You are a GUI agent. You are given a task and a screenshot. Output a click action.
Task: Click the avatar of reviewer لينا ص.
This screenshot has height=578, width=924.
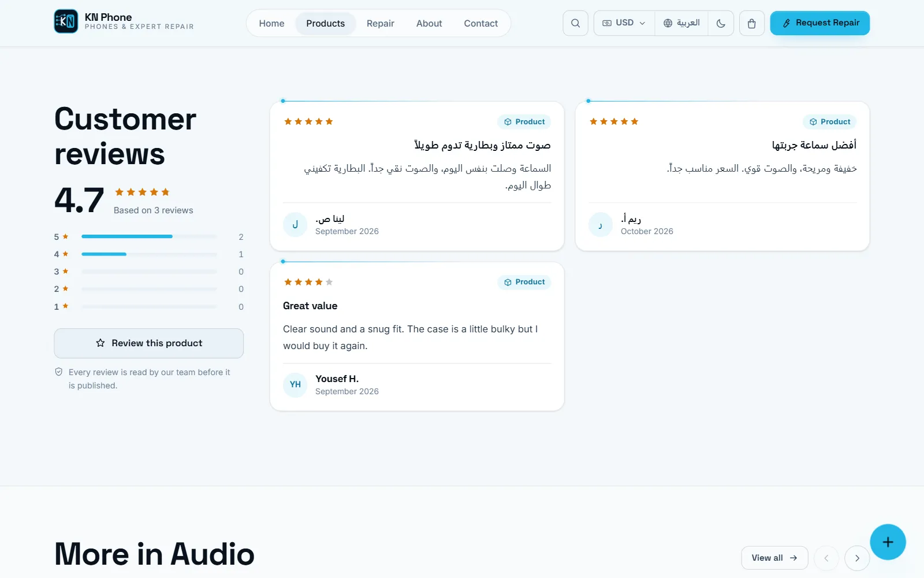click(295, 224)
